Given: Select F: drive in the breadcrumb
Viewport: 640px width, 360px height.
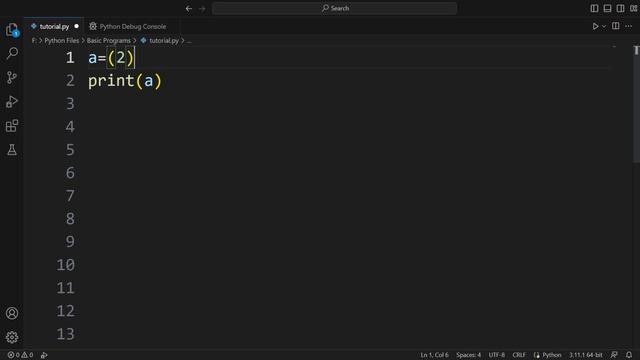Looking at the screenshot, I should point(34,40).
